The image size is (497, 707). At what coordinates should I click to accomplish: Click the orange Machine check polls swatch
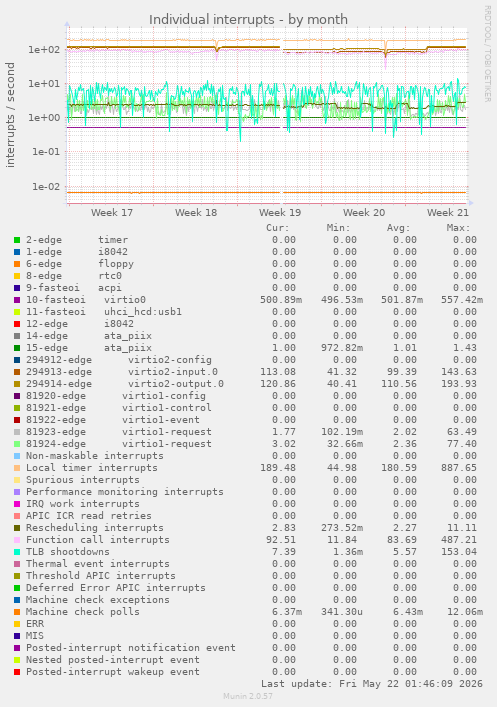[x=17, y=612]
